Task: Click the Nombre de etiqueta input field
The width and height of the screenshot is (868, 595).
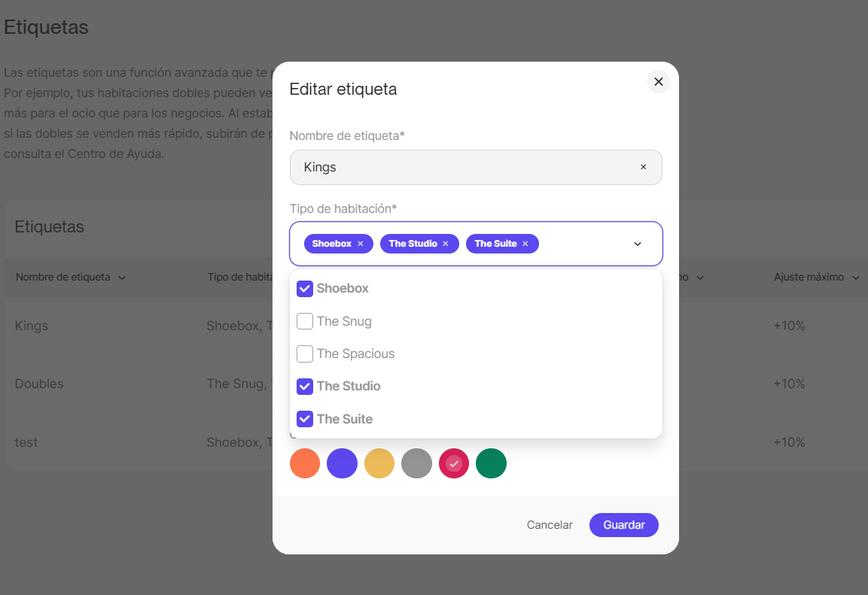Action: pos(467,167)
